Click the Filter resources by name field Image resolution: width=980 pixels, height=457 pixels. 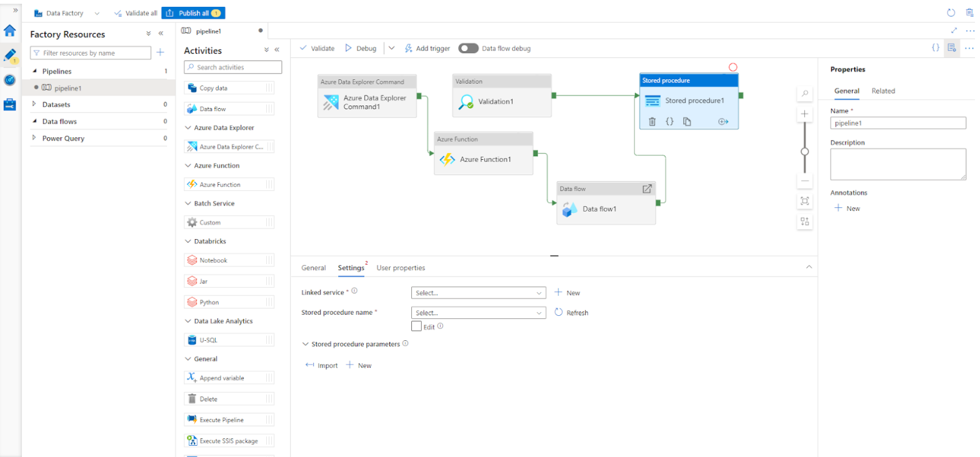tap(91, 53)
